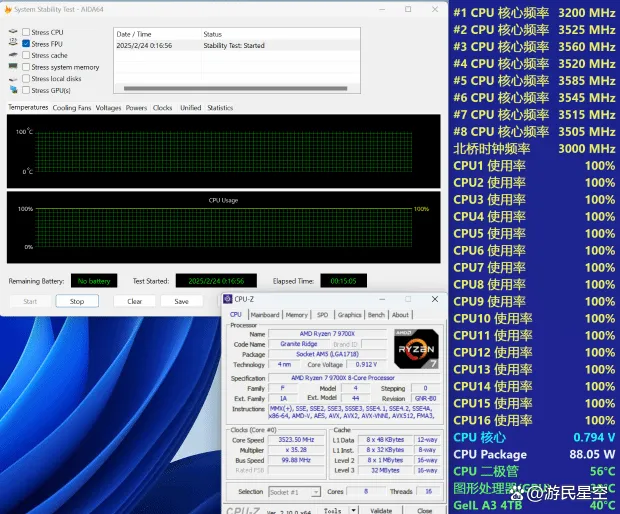Enable the Stress cache checkbox
620x514 pixels.
[x=26, y=55]
